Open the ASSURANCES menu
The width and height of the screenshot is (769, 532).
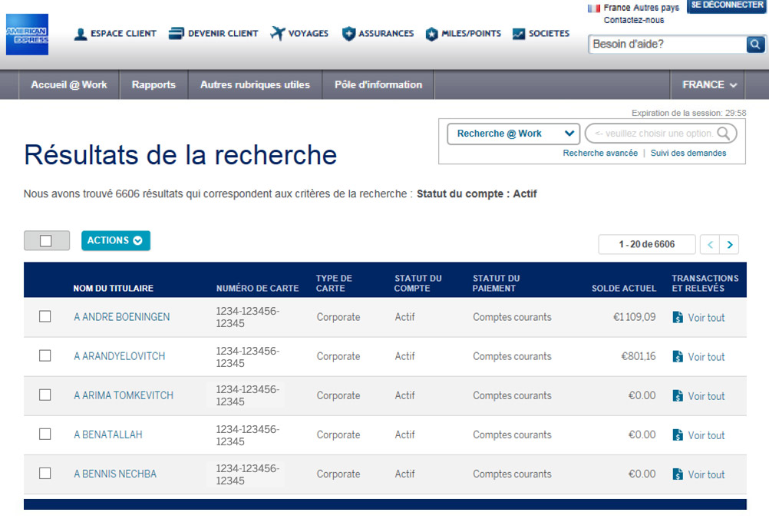(386, 33)
